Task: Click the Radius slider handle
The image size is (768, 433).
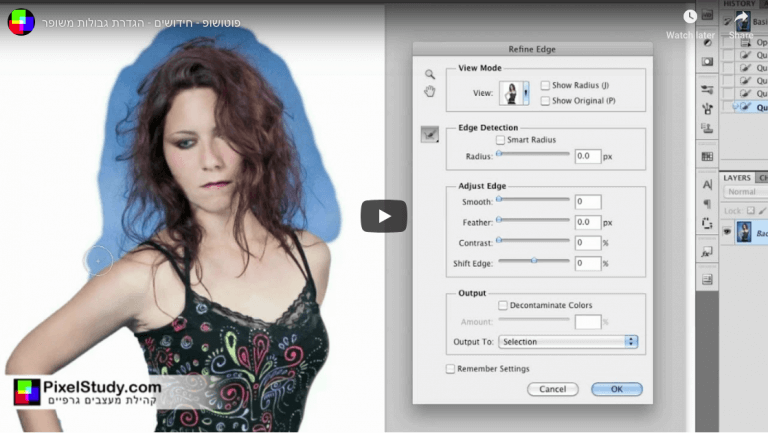Action: [x=499, y=154]
